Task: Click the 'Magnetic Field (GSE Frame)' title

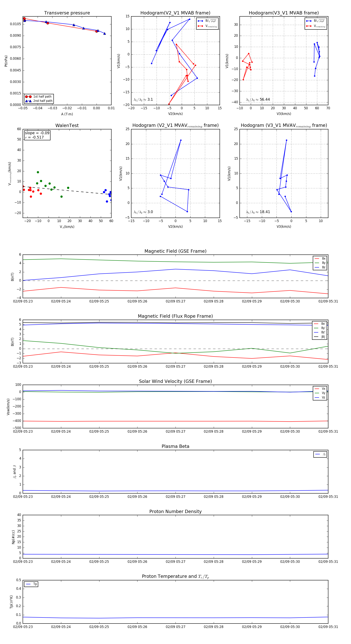Action: (x=175, y=251)
